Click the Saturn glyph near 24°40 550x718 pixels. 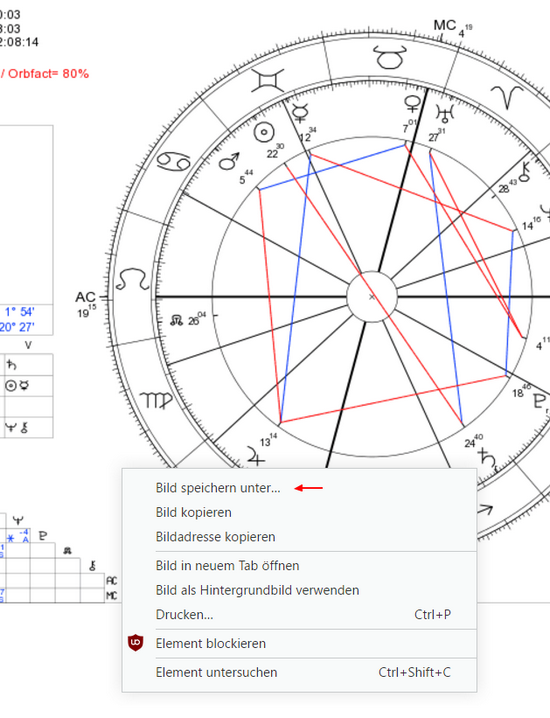click(x=487, y=459)
